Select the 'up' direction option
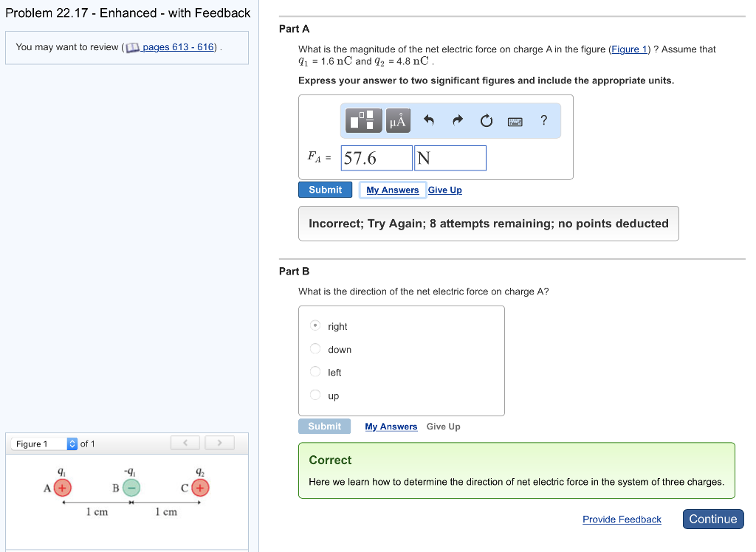 tap(315, 396)
